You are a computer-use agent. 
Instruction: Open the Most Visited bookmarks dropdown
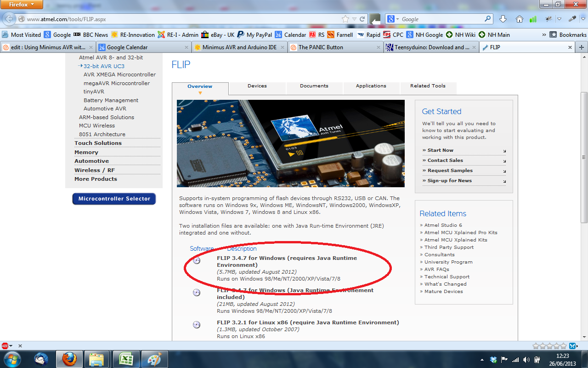coord(22,34)
